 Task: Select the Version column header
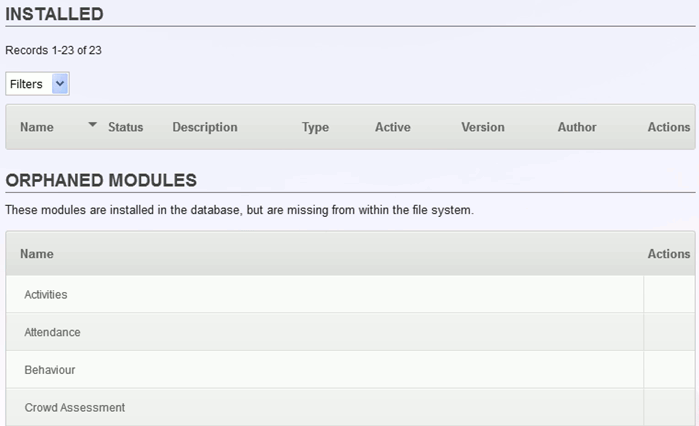click(x=483, y=127)
